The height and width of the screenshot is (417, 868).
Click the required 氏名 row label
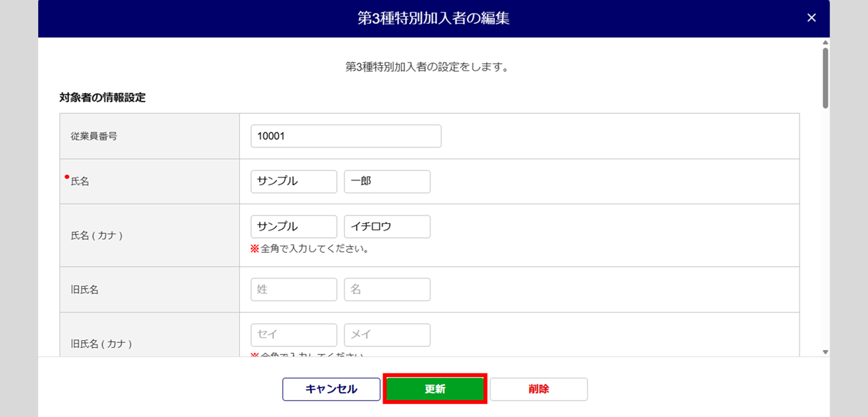coord(80,181)
